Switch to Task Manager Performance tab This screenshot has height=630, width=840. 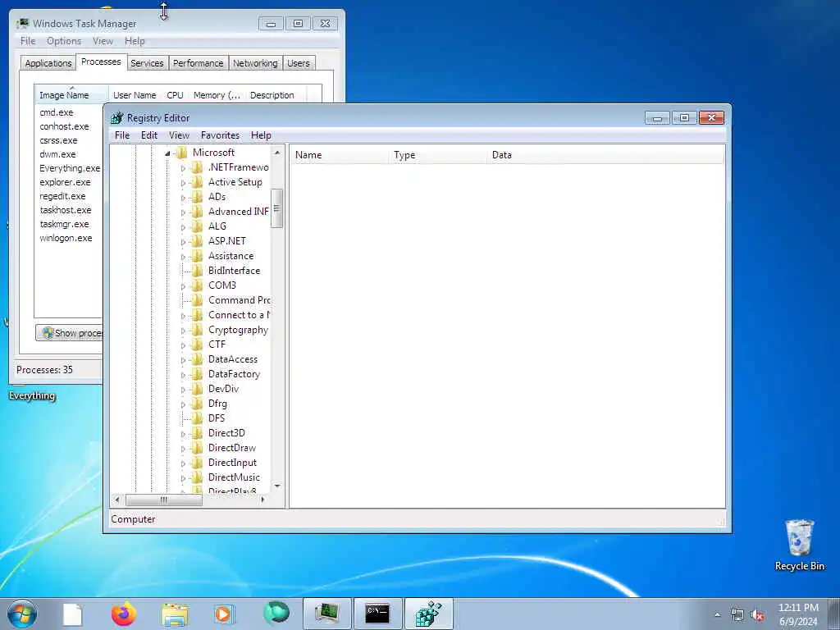click(199, 63)
